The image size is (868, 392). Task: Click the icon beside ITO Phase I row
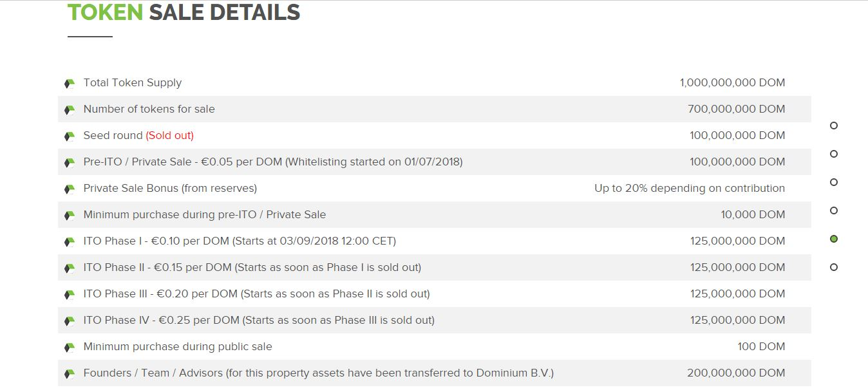[x=70, y=242]
